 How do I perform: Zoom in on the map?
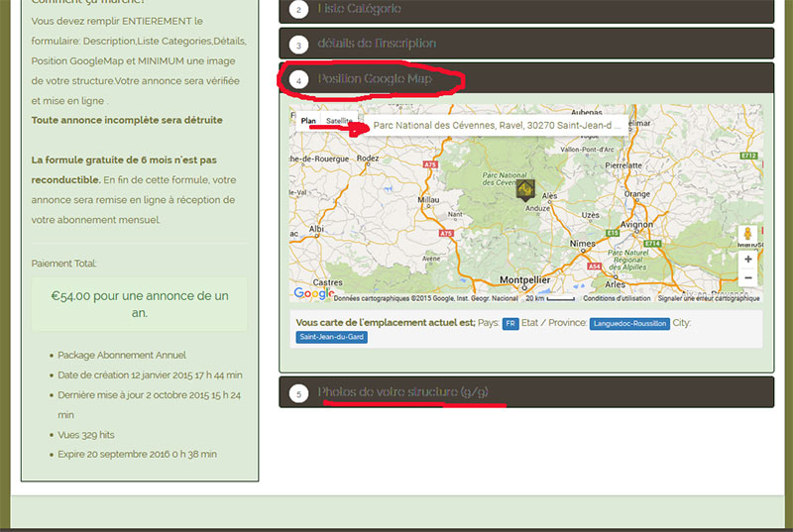click(x=747, y=260)
